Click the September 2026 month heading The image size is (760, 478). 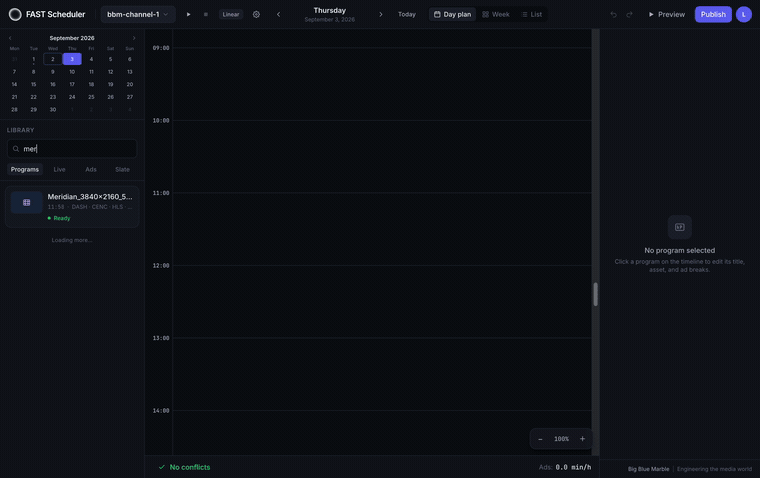72,38
